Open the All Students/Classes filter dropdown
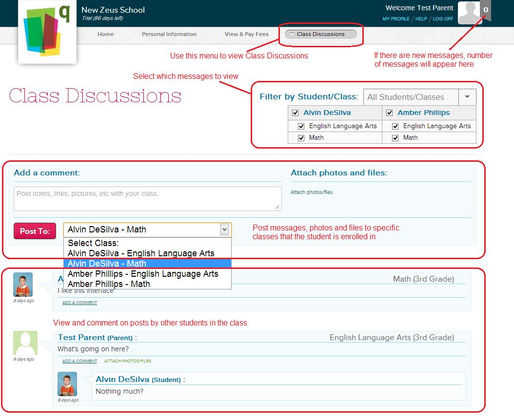The width and height of the screenshot is (514, 420). pyautogui.click(x=467, y=97)
